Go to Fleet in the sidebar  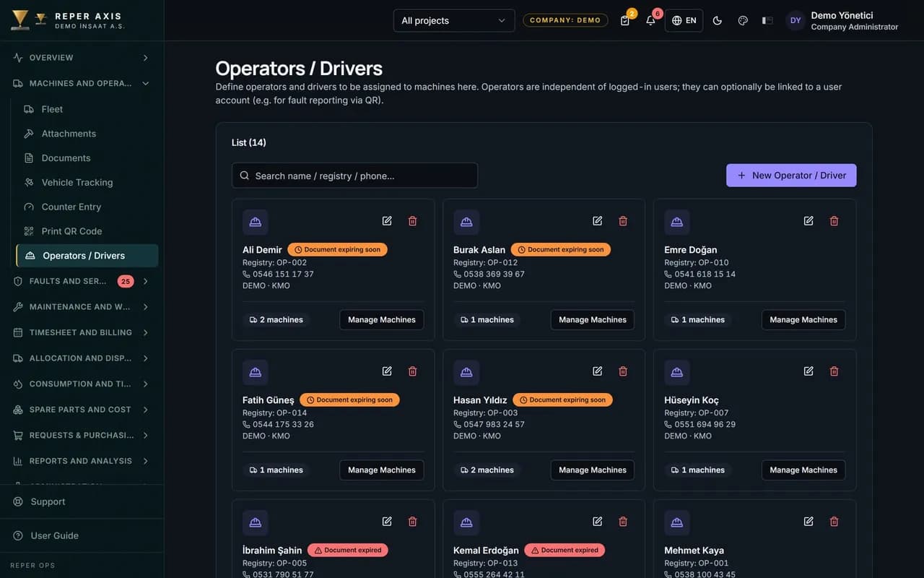click(87, 109)
